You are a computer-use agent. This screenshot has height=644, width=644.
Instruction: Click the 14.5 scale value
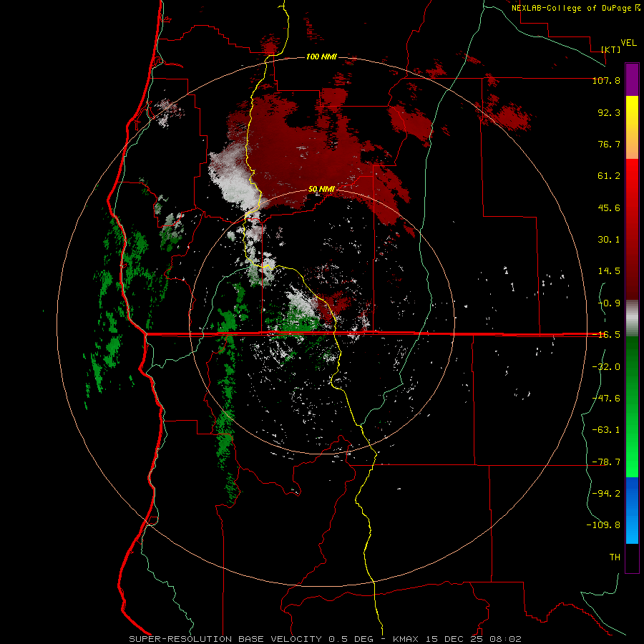[609, 271]
